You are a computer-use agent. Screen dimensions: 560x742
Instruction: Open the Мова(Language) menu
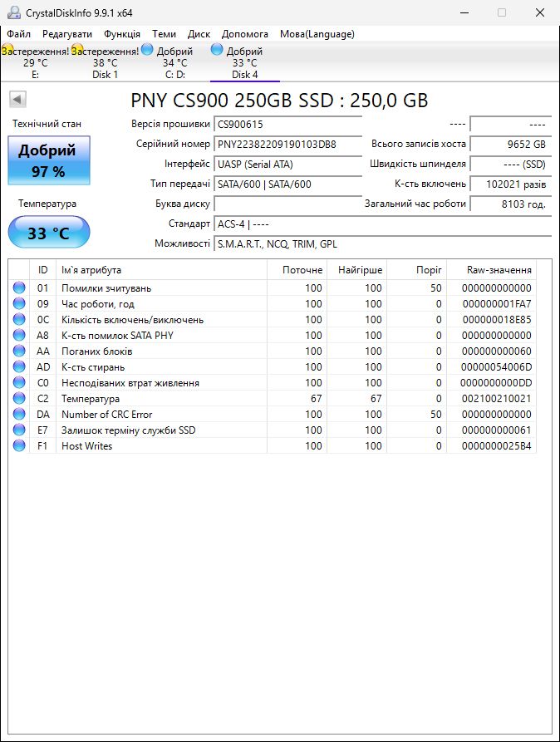click(317, 34)
